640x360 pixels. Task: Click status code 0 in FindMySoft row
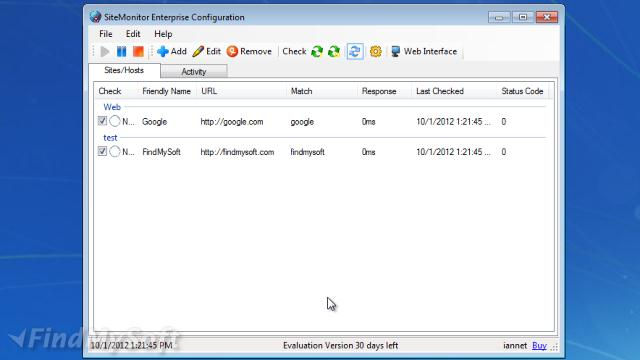click(x=504, y=152)
